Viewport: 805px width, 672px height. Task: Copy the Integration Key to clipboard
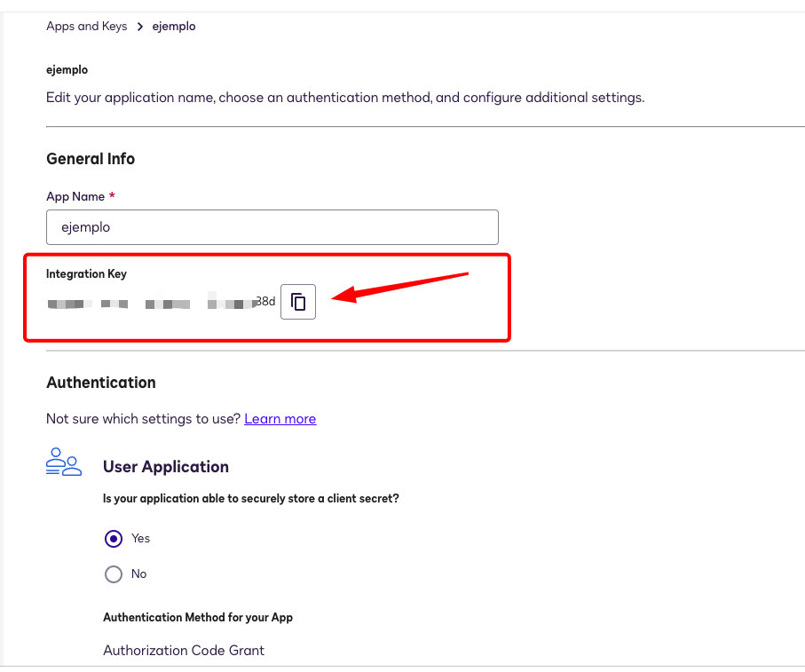pos(298,302)
